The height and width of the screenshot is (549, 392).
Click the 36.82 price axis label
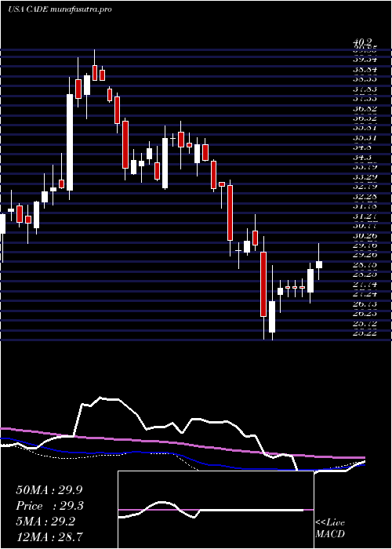(365, 109)
